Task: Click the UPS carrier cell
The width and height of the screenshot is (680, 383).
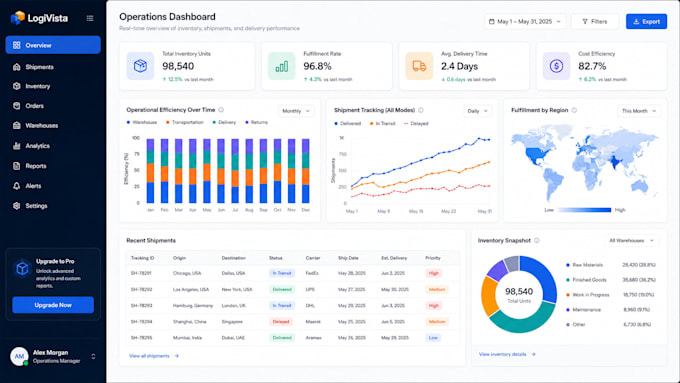Action: pyautogui.click(x=310, y=289)
